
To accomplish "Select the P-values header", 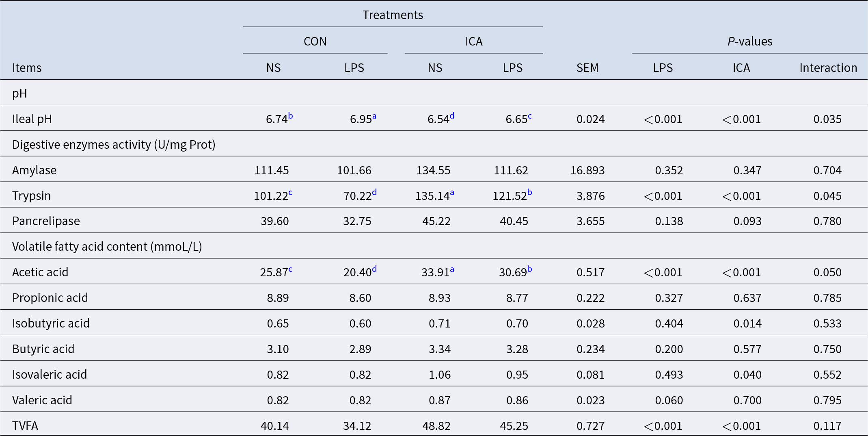I will click(x=749, y=41).
